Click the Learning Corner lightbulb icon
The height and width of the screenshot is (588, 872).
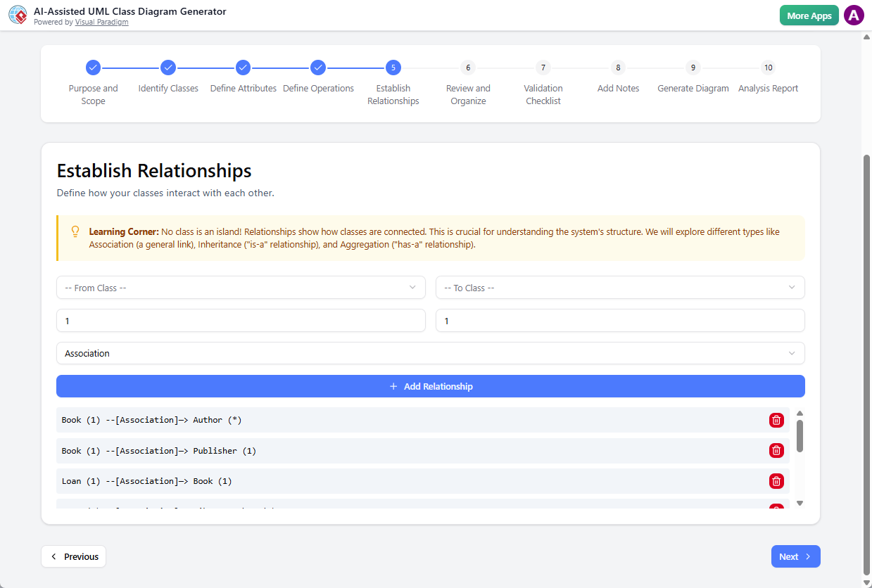(x=75, y=231)
